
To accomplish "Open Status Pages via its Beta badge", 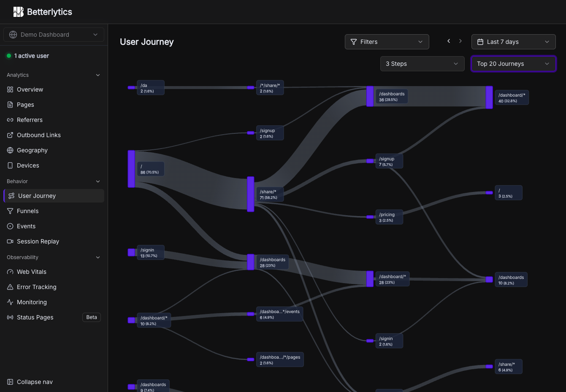I will pyautogui.click(x=92, y=317).
